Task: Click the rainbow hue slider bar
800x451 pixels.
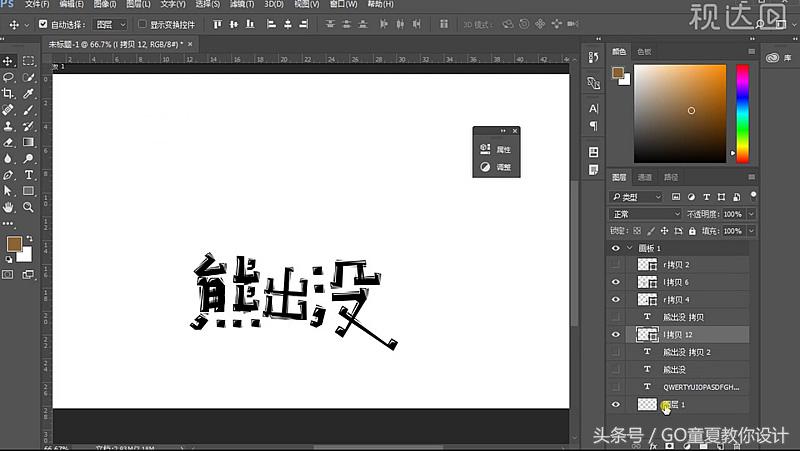Action: coord(742,114)
